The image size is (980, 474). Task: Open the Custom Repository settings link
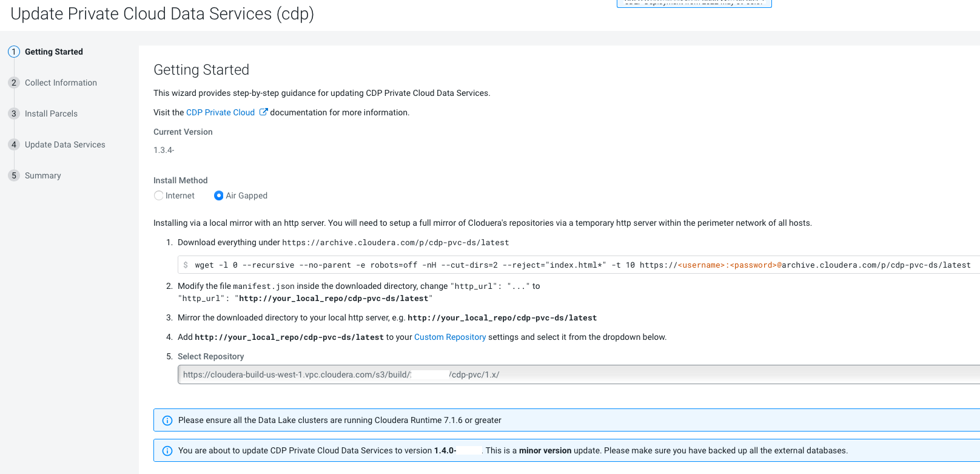449,337
